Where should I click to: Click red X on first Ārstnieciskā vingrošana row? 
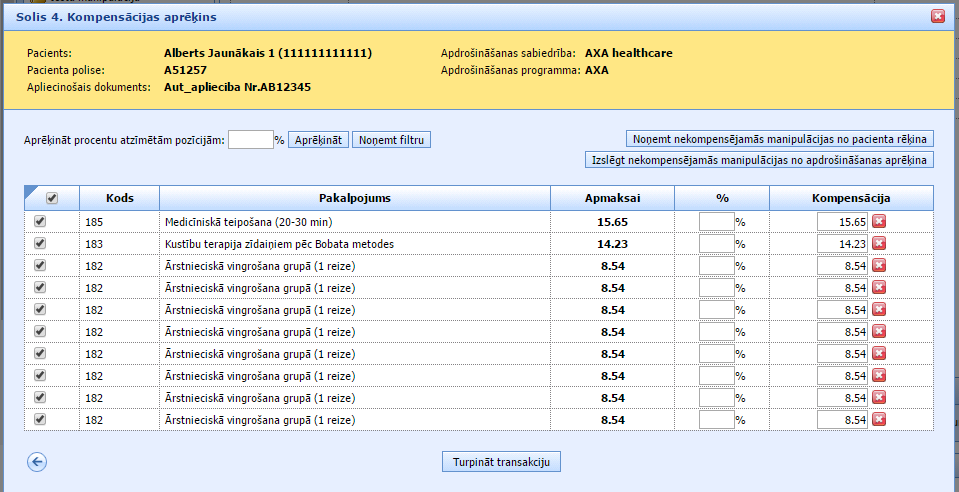coord(879,265)
